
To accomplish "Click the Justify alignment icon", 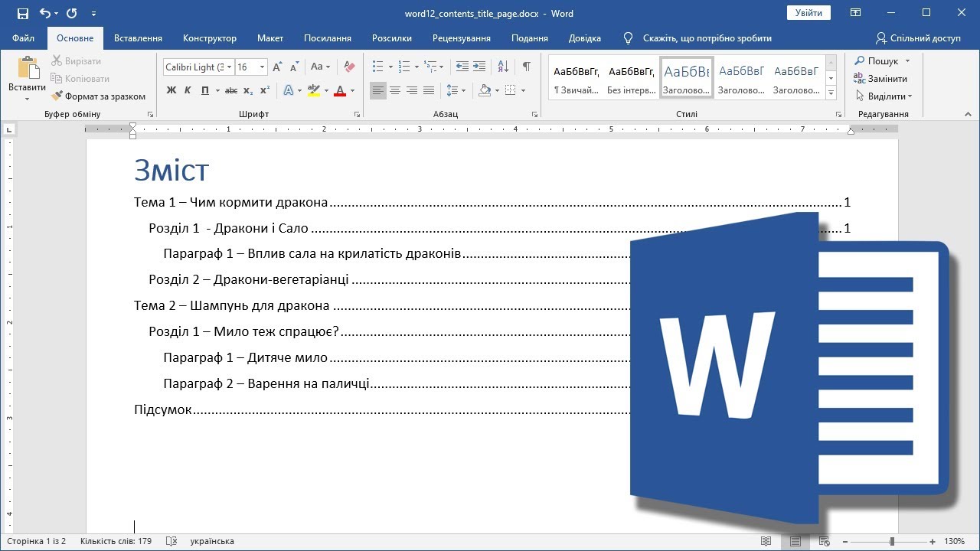I will pyautogui.click(x=429, y=90).
